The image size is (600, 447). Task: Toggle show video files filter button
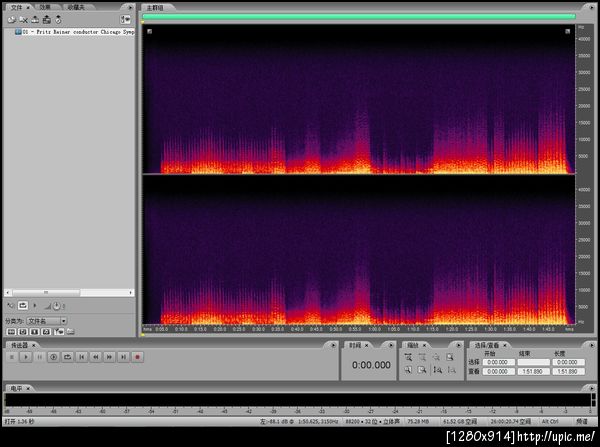[x=34, y=331]
